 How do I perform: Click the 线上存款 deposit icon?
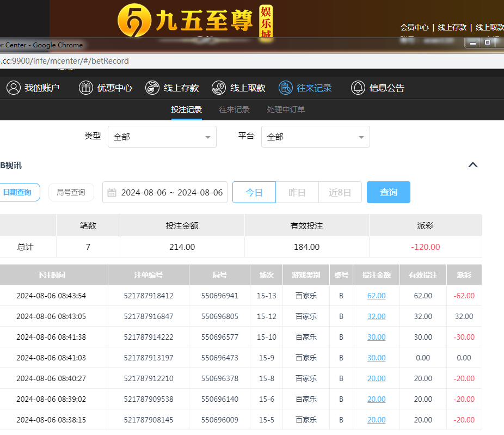click(x=152, y=88)
